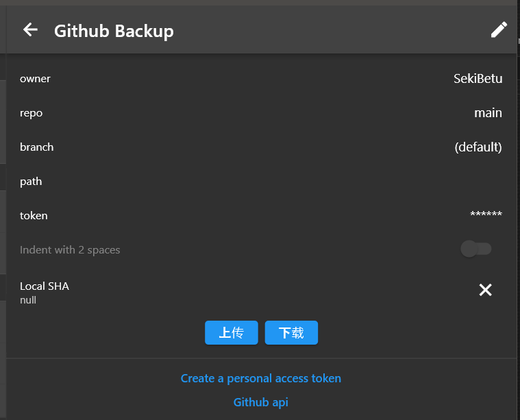Open the Github api link
520x420 pixels.
(260, 402)
